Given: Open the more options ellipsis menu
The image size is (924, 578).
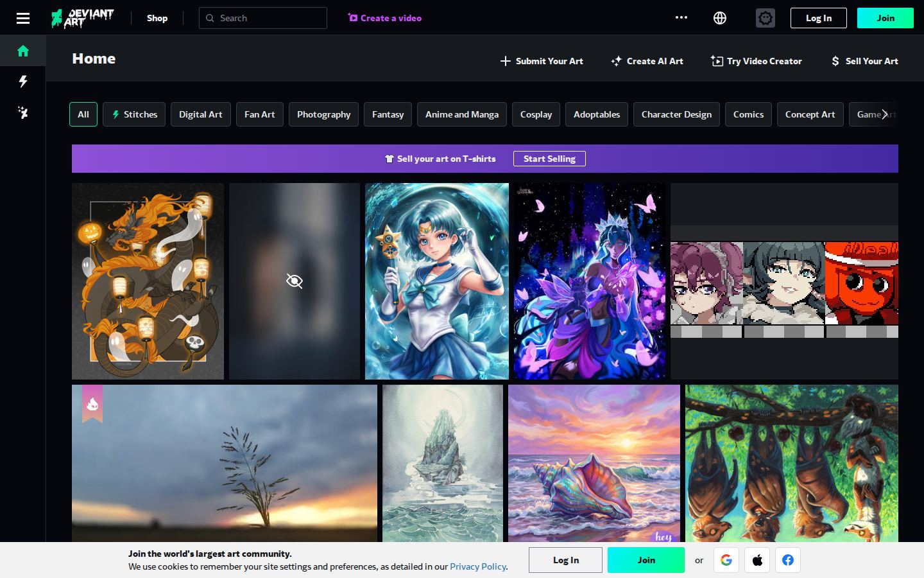Looking at the screenshot, I should 681,17.
